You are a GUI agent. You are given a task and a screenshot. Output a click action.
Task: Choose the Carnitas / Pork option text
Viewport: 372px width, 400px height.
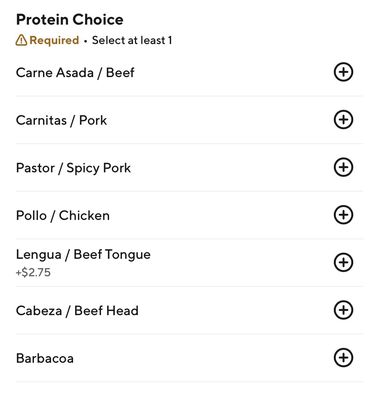pyautogui.click(x=61, y=120)
